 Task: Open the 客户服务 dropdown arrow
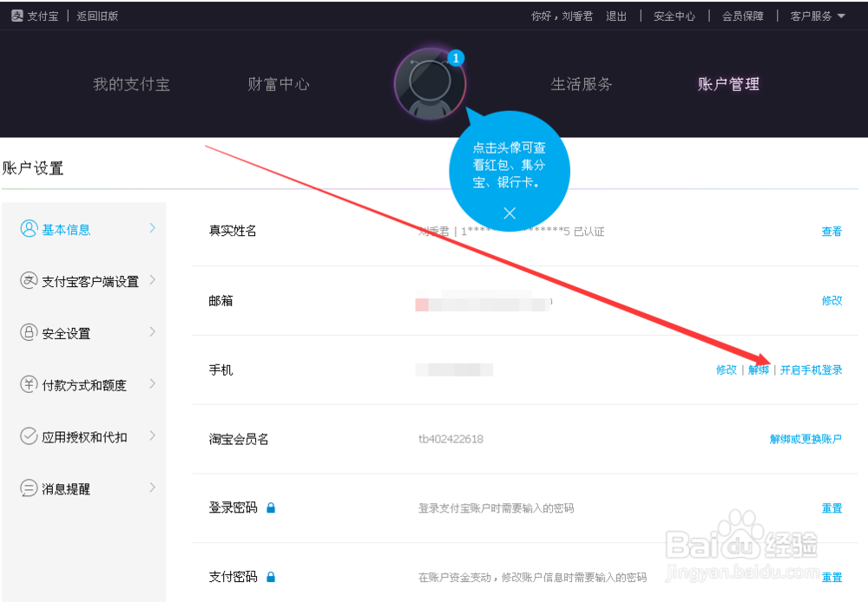pyautogui.click(x=841, y=16)
